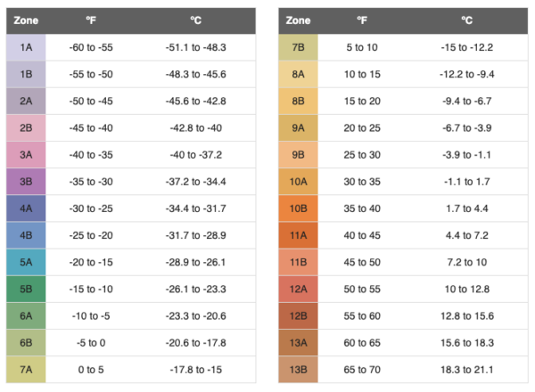Screen dimensions: 535x392
Task: Click the 1A zone color swatch
Action: coord(26,47)
